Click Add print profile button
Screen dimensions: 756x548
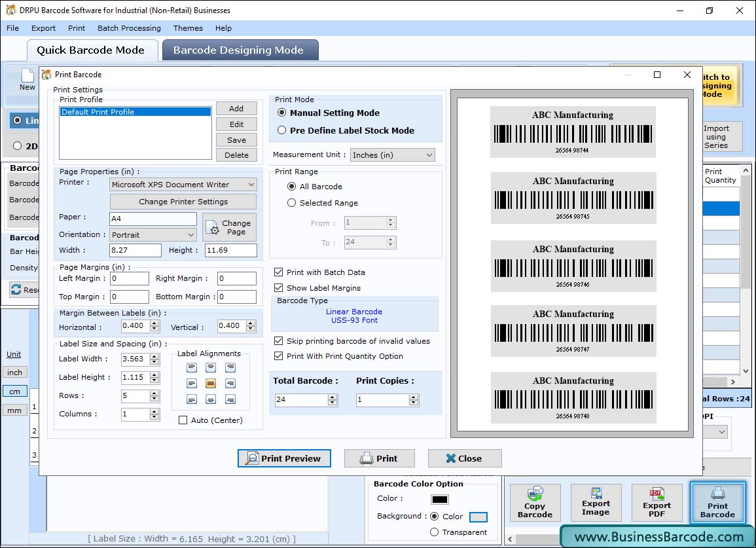[236, 109]
